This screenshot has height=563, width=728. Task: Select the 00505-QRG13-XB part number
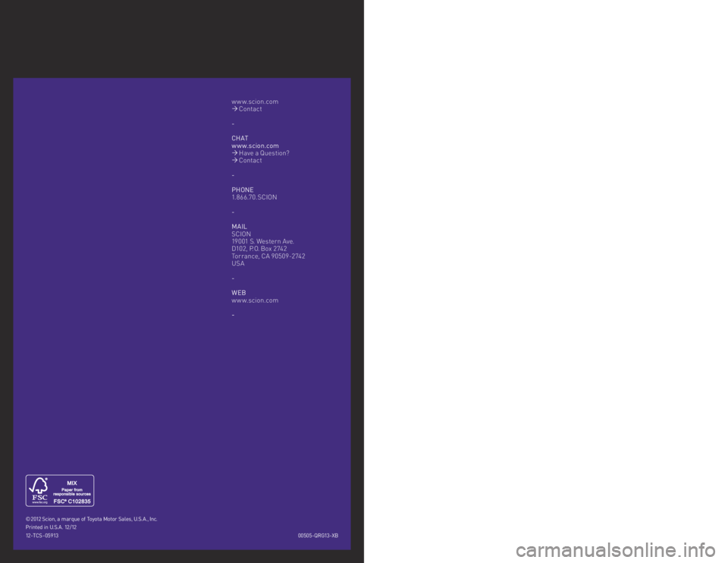tap(318, 536)
